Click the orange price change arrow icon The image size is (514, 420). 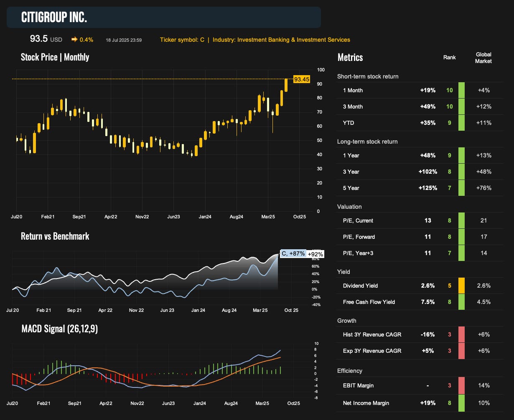(x=74, y=40)
